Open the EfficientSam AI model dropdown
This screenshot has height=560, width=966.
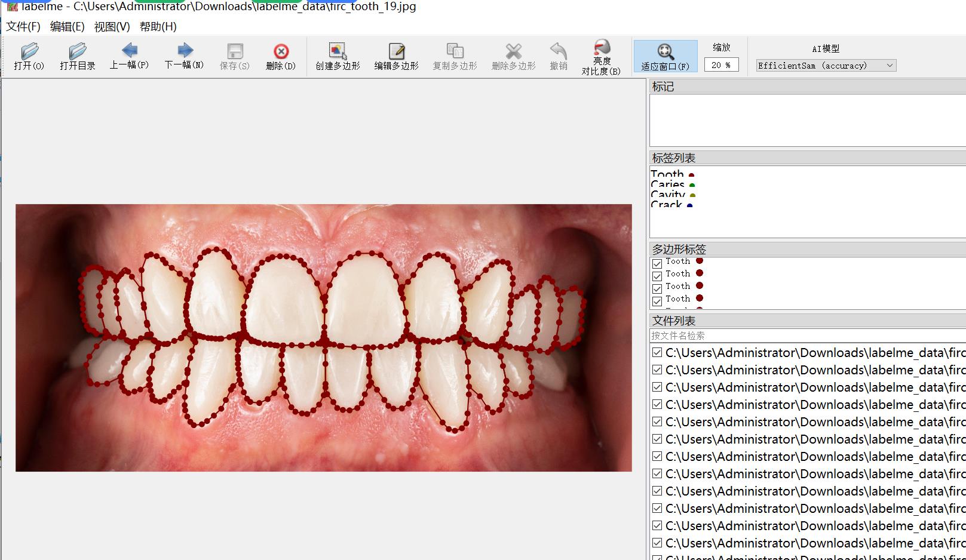pos(826,66)
